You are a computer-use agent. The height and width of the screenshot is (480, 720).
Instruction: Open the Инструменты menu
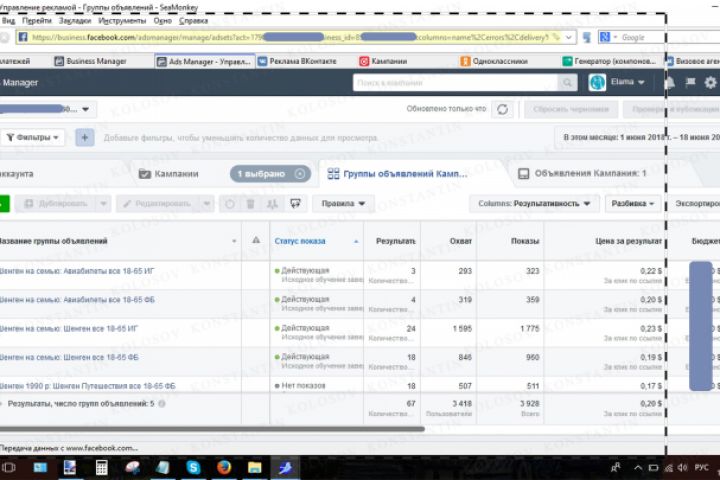122,21
